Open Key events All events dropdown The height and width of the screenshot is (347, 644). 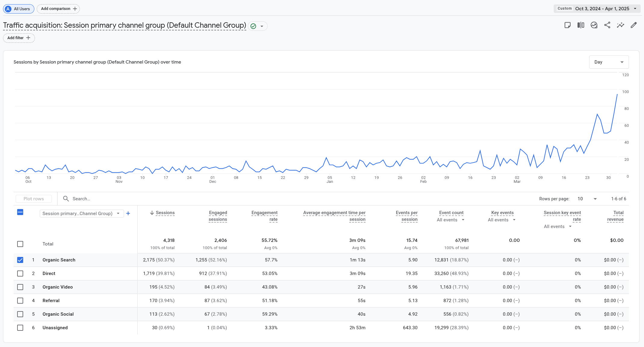[502, 220]
